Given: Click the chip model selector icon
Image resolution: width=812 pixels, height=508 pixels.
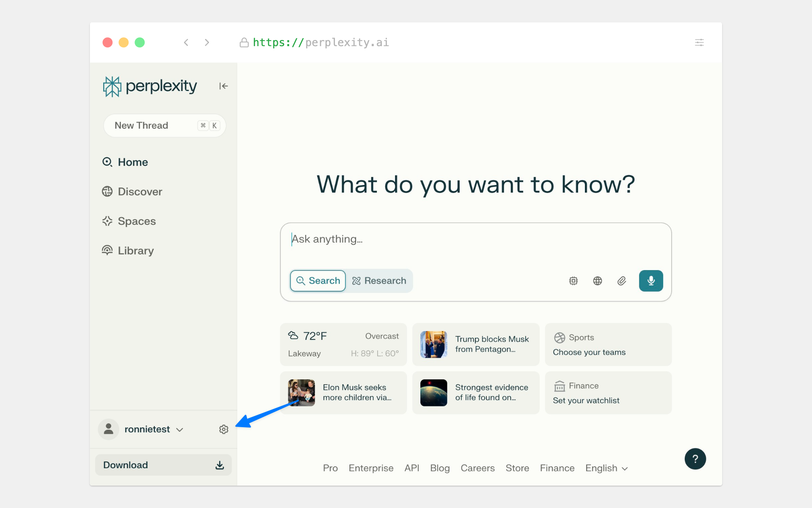Looking at the screenshot, I should 573,281.
